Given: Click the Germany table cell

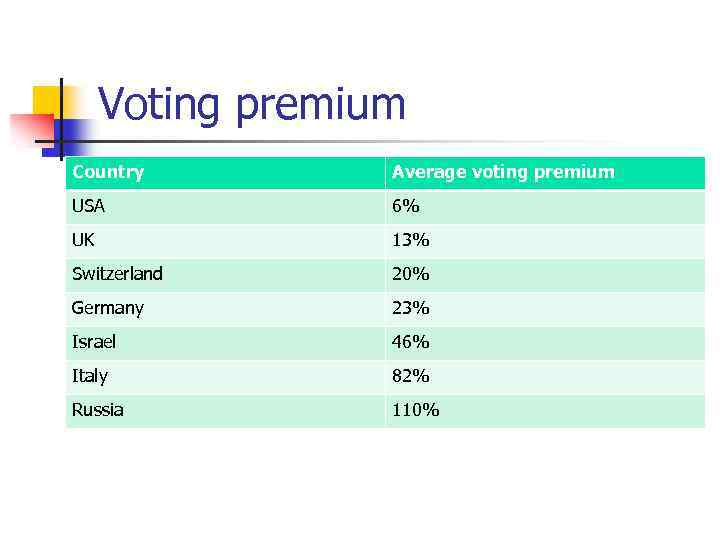Looking at the screenshot, I should (x=108, y=308).
